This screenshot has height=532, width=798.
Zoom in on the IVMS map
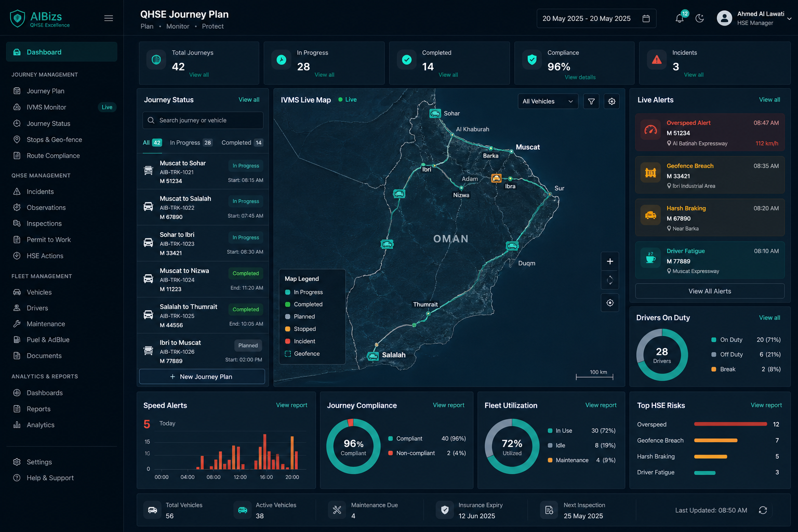(610, 261)
